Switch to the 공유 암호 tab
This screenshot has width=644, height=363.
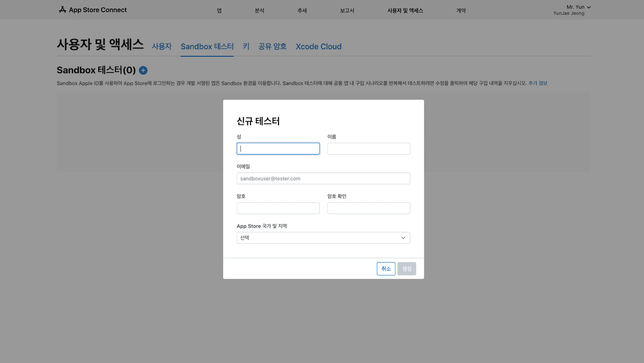click(273, 47)
